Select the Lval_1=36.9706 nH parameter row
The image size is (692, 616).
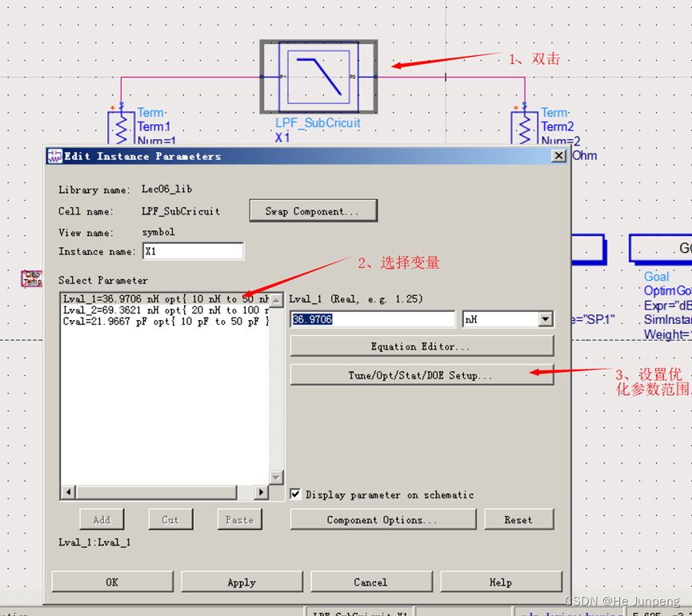(165, 298)
